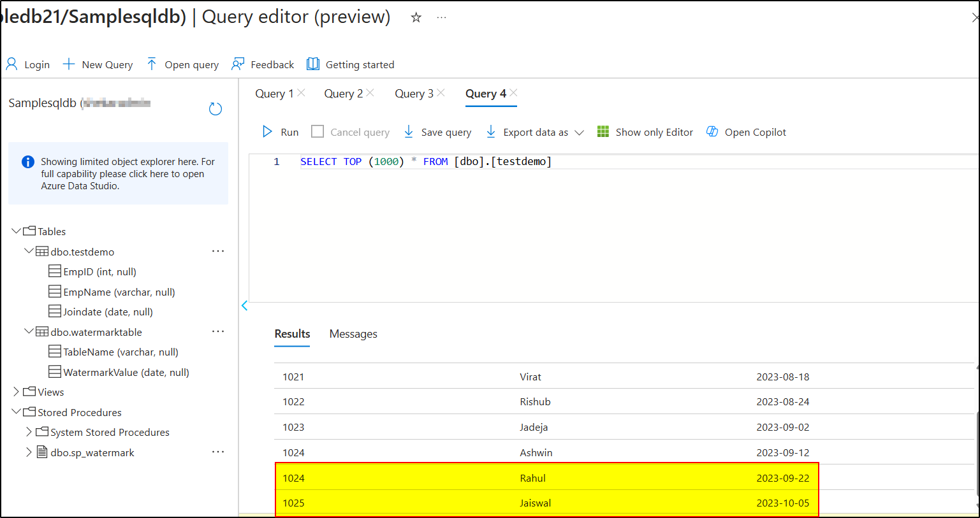Expand the dbo.sp_watermark procedure
The image size is (980, 518).
pos(29,452)
